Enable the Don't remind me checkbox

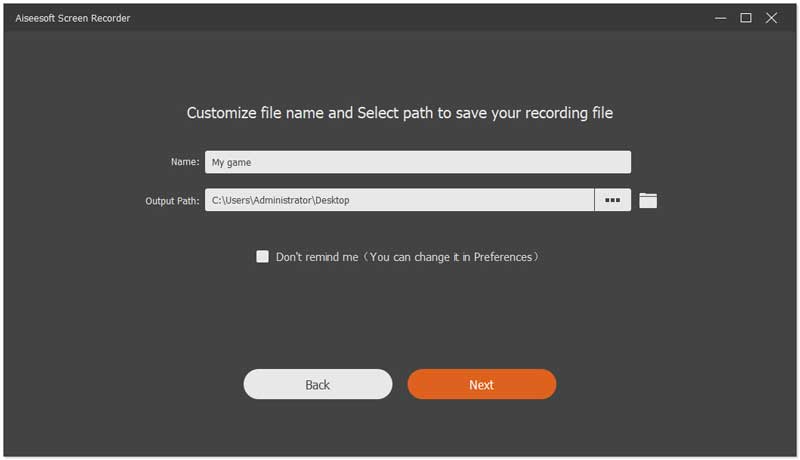(263, 257)
